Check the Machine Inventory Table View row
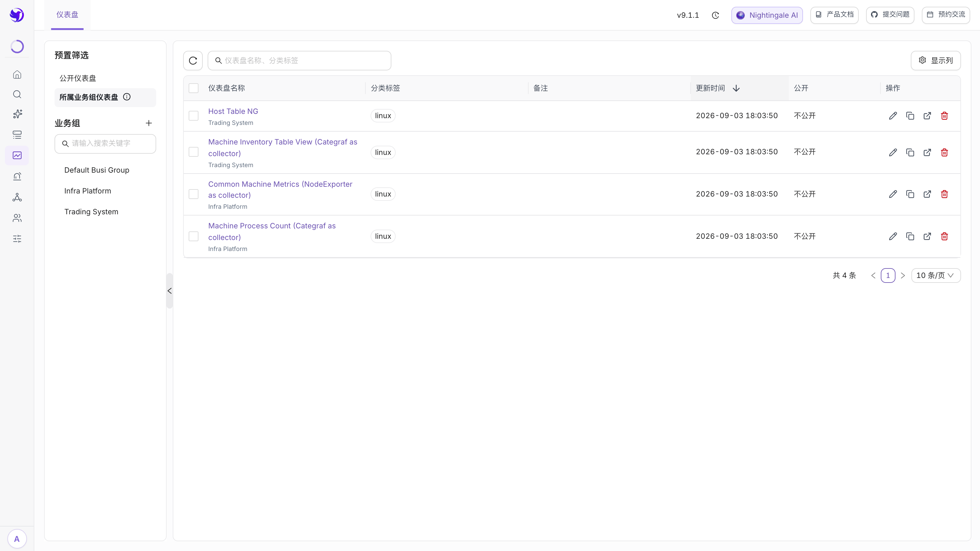The image size is (980, 551). pos(194,152)
